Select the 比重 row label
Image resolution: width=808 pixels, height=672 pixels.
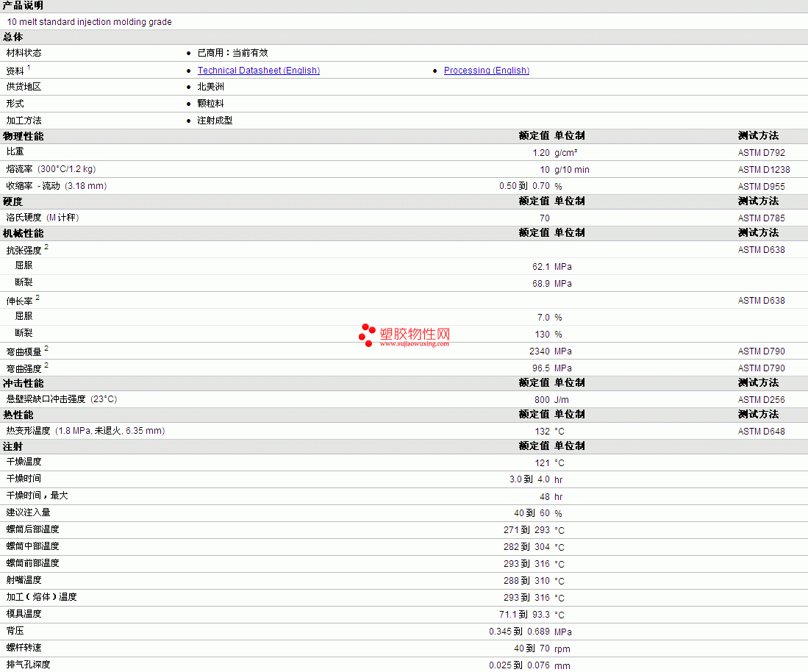[15, 151]
